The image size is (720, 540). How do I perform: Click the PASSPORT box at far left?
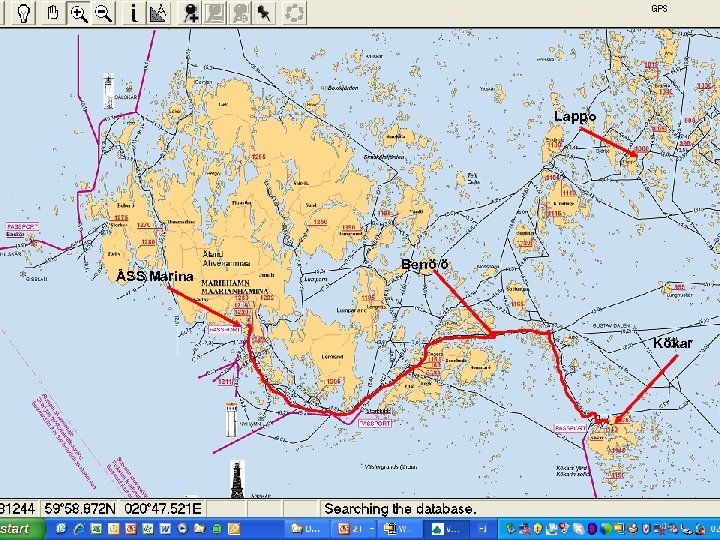click(x=22, y=227)
